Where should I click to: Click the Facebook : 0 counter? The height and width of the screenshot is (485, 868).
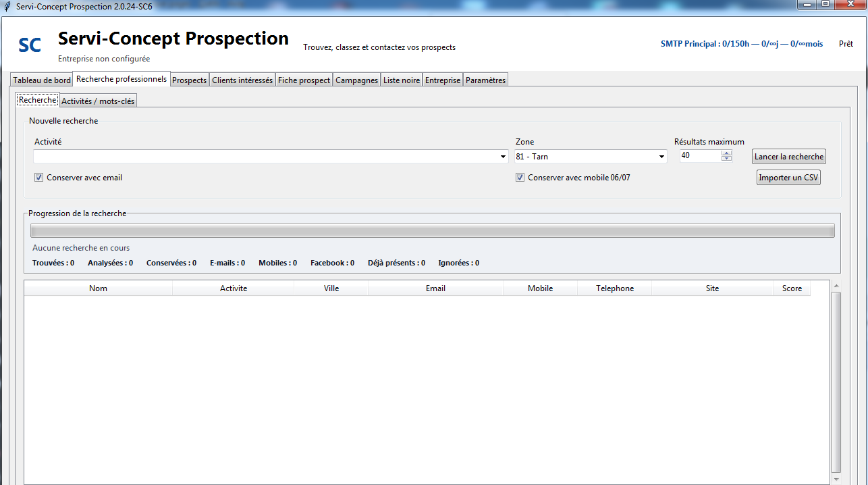[x=332, y=263]
